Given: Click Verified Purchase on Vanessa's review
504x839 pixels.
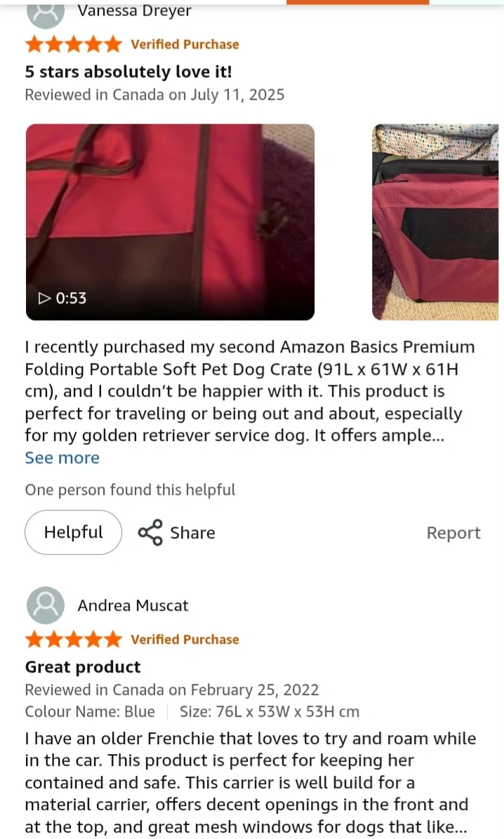Looking at the screenshot, I should (x=185, y=44).
